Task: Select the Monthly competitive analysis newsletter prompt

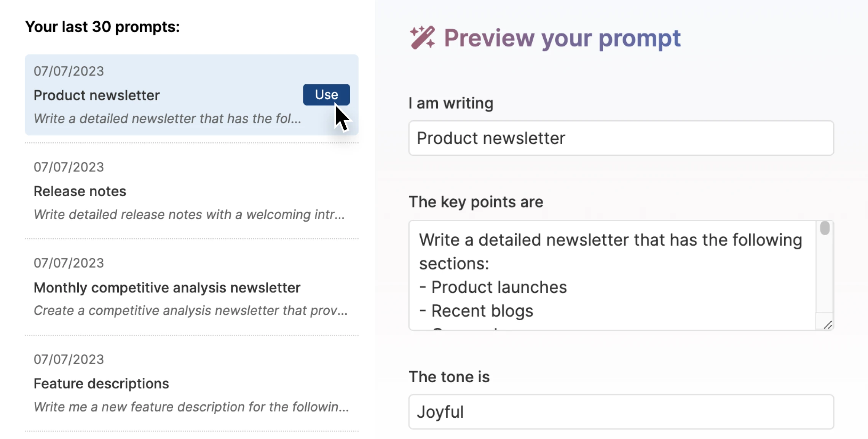Action: 167,288
